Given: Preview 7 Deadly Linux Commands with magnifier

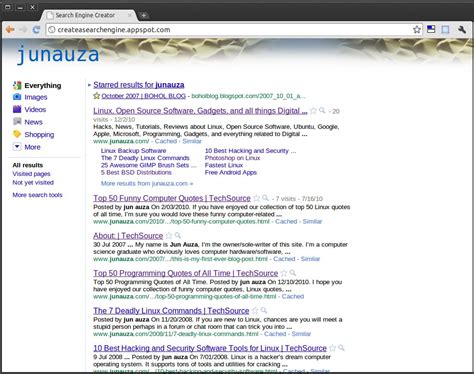Looking at the screenshot, I should (x=264, y=310).
